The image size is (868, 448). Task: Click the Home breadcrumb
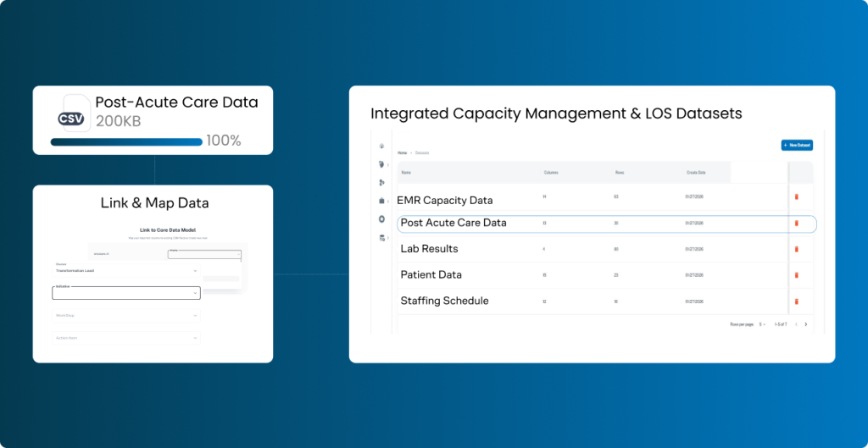[x=403, y=153]
